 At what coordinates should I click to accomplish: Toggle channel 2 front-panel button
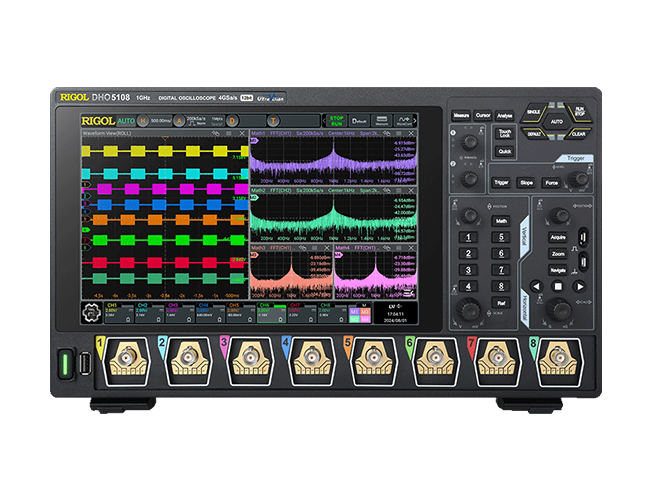click(468, 254)
